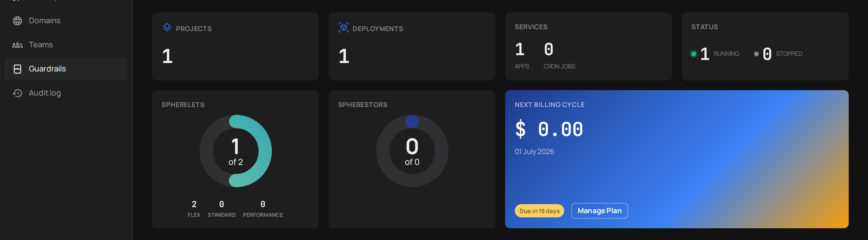Screen dimensions: 868x240
Task: Click the CRON JOBS label
Action: point(559,66)
